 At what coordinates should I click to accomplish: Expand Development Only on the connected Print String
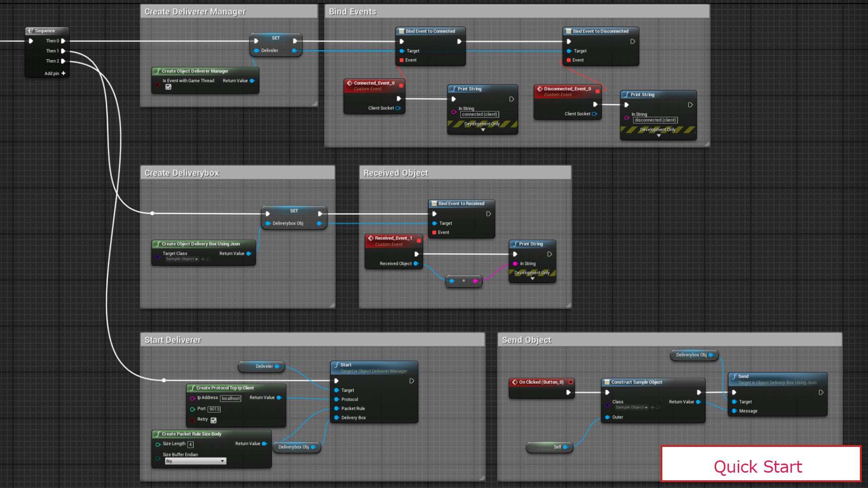[x=482, y=129]
